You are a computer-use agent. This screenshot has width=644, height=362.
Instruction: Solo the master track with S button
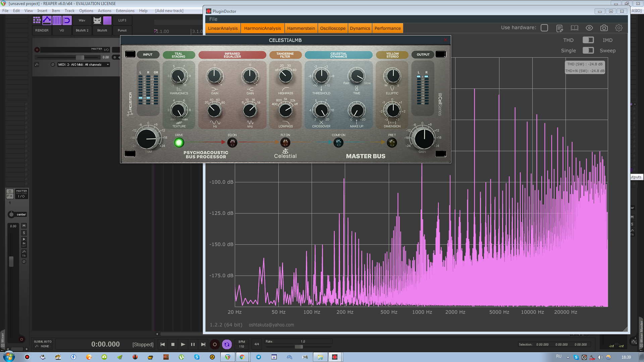click(24, 233)
